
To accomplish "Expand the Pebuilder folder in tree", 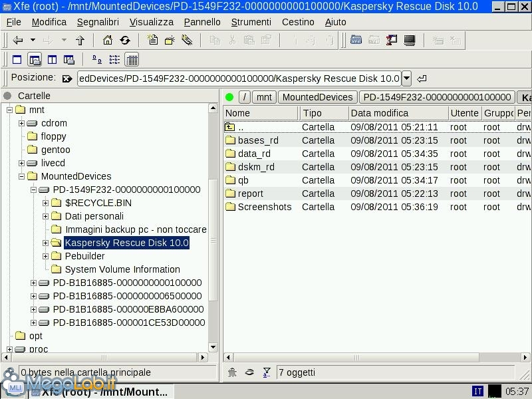I will [x=46, y=256].
